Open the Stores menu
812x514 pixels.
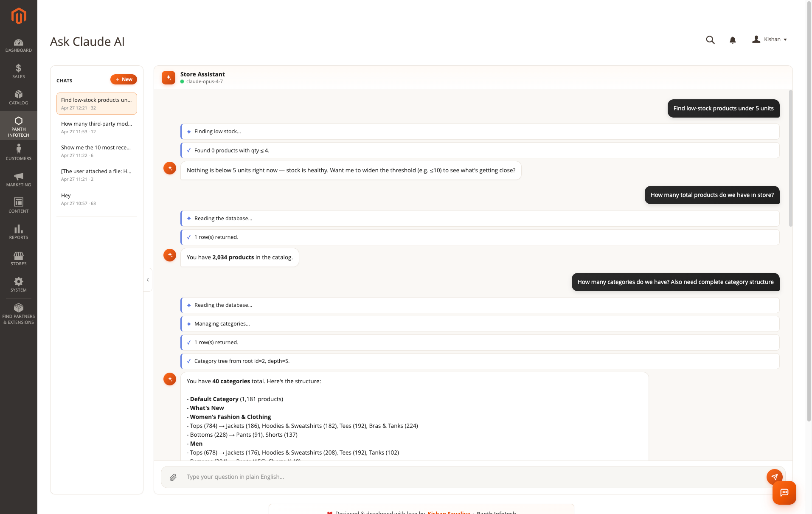18,259
